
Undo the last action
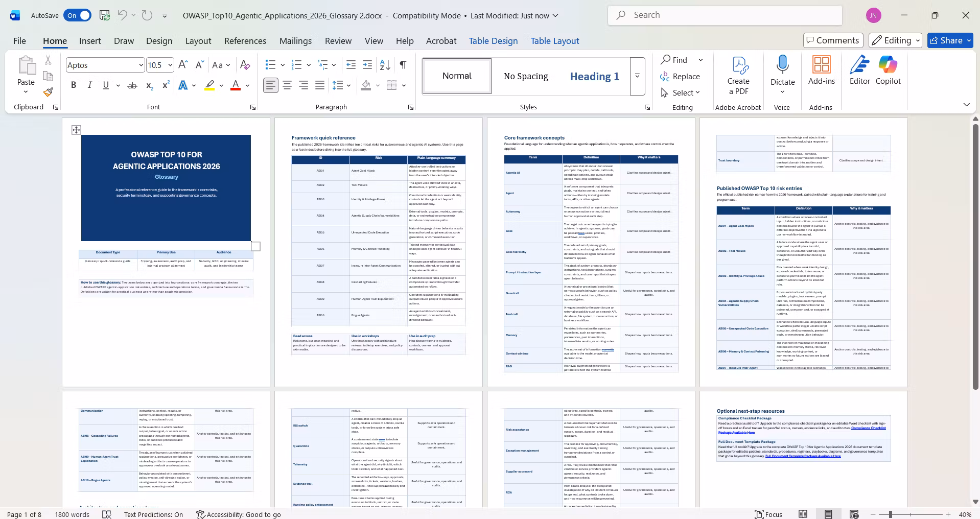pyautogui.click(x=122, y=15)
